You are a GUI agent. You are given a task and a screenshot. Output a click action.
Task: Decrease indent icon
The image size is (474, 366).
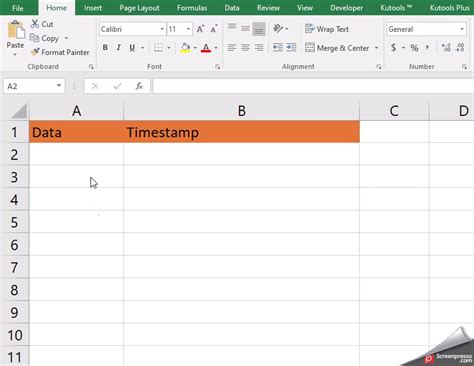pos(277,48)
